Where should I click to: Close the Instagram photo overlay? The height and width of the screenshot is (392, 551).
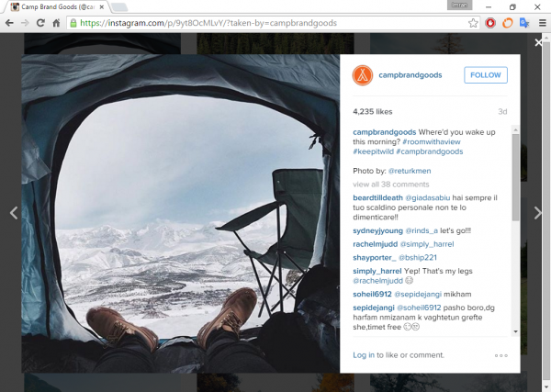(538, 43)
